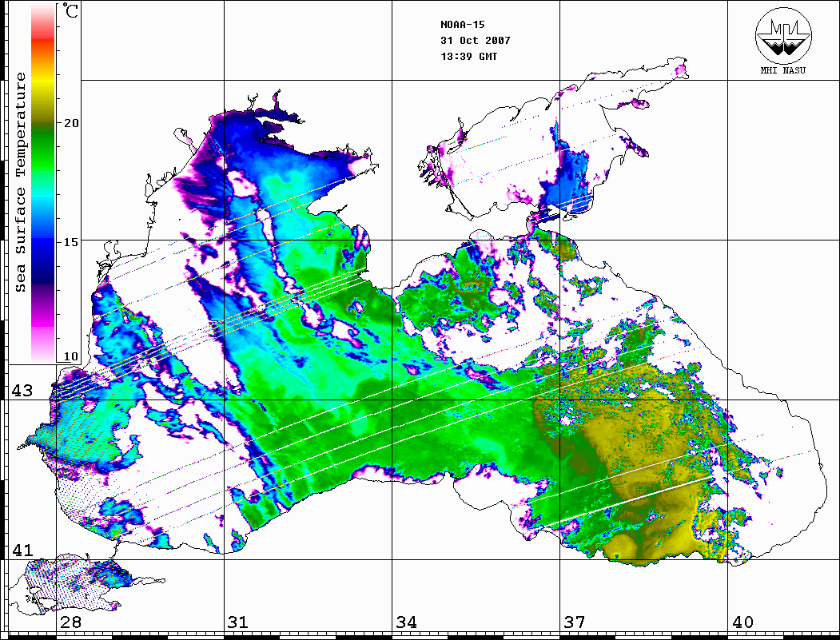Click the °C unit label
This screenshot has width=840, height=640.
tap(70, 10)
